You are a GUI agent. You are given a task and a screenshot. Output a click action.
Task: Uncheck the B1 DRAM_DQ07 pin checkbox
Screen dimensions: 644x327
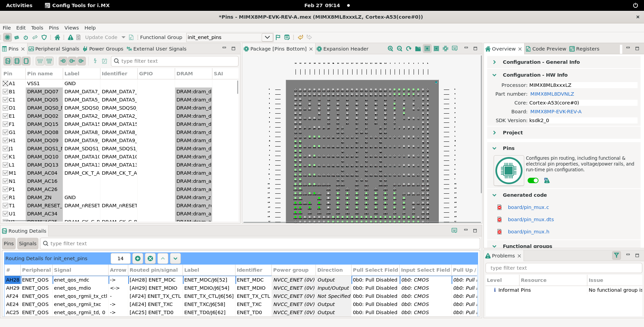(x=5, y=91)
